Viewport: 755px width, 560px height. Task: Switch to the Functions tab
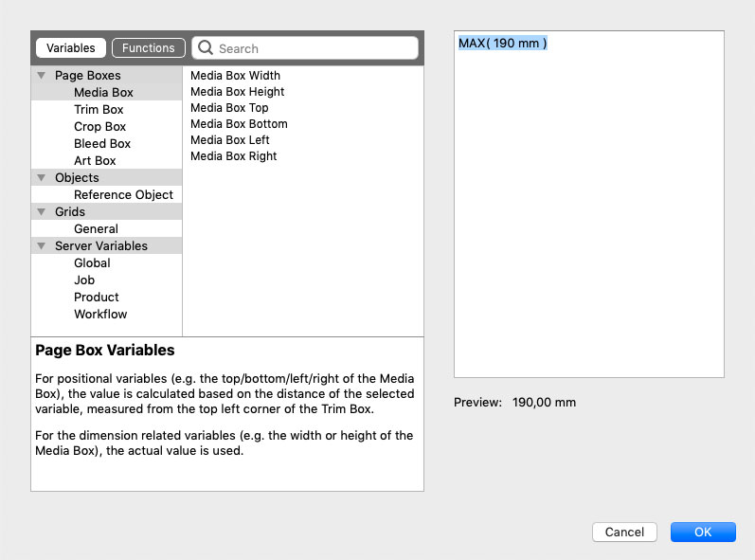point(149,48)
